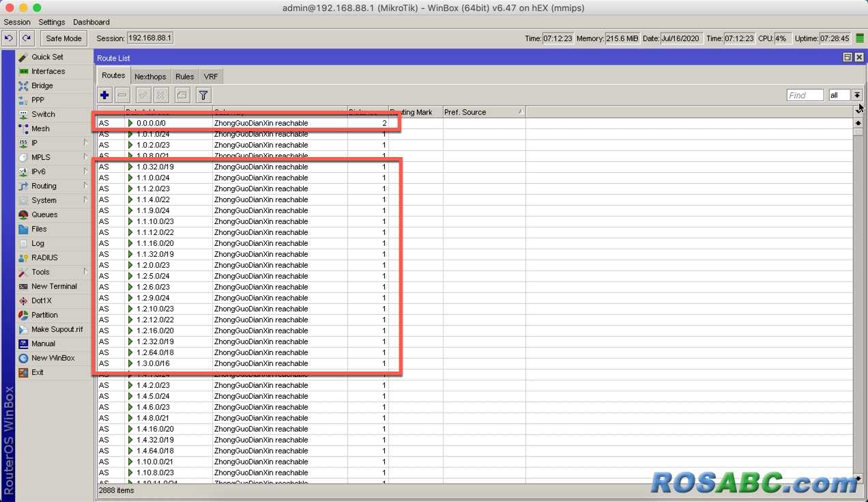Remove selected route with minus button
This screenshot has width=868, height=502.
[x=122, y=95]
